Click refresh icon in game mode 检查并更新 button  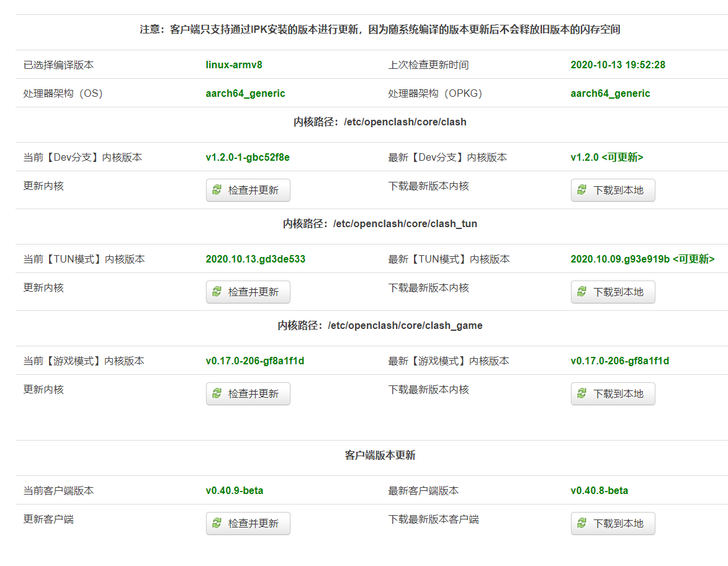coord(217,393)
